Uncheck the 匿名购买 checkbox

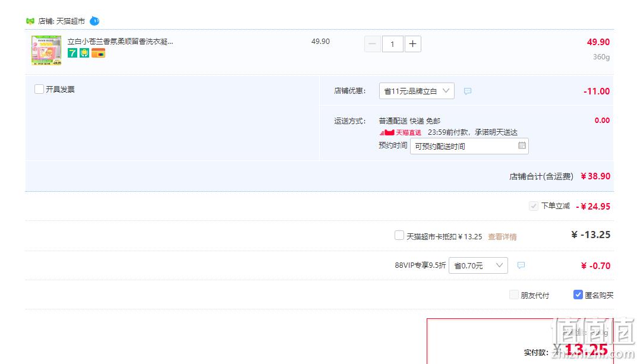coord(578,295)
